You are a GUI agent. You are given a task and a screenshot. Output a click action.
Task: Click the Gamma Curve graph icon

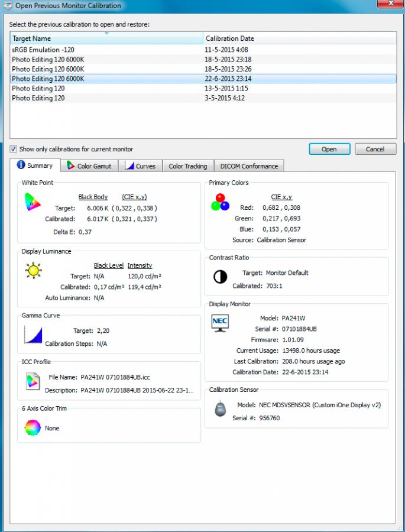(x=33, y=335)
